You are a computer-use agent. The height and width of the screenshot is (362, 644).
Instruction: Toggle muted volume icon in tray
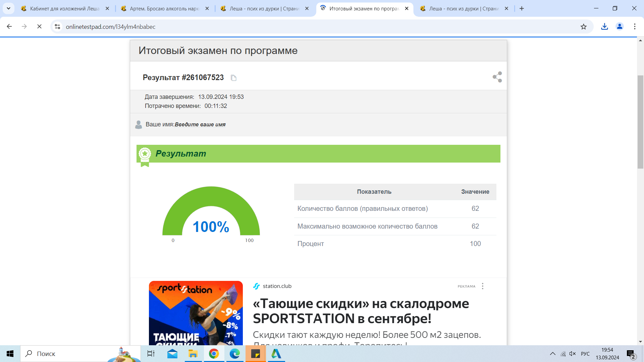click(x=573, y=354)
